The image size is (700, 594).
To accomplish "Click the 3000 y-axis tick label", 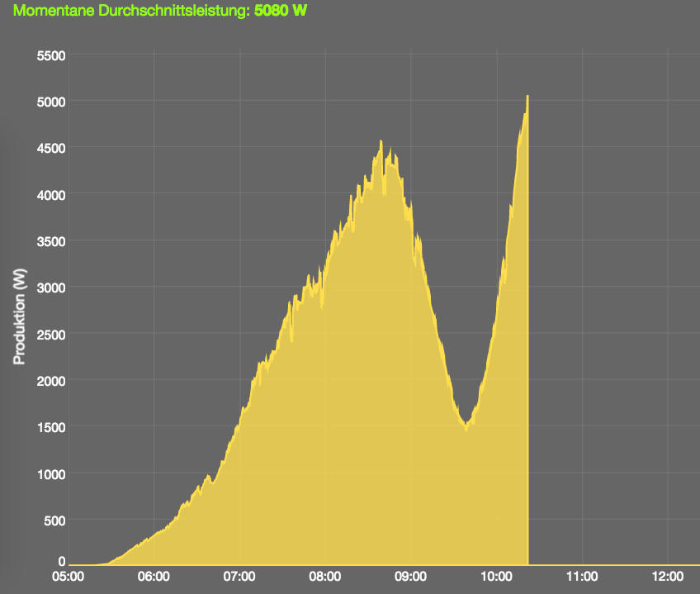I will pyautogui.click(x=51, y=287).
